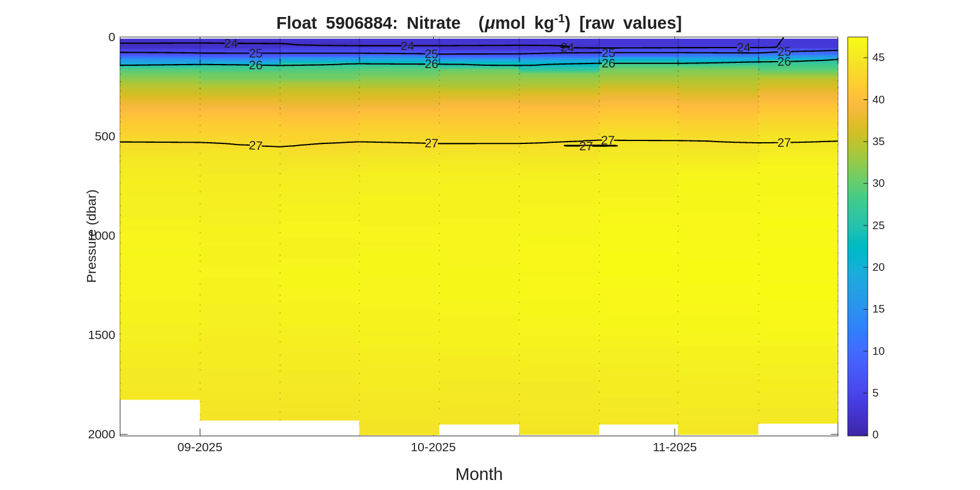This screenshot has height=490, width=980.
Task: Select the rightmost 26 contour label
Action: 784,62
